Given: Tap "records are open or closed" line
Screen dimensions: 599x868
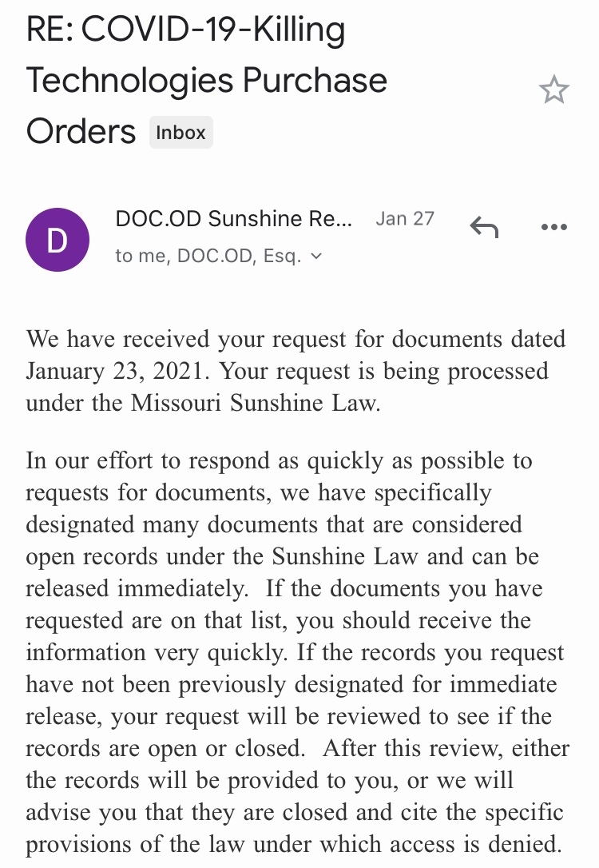Looking at the screenshot, I should (165, 748).
